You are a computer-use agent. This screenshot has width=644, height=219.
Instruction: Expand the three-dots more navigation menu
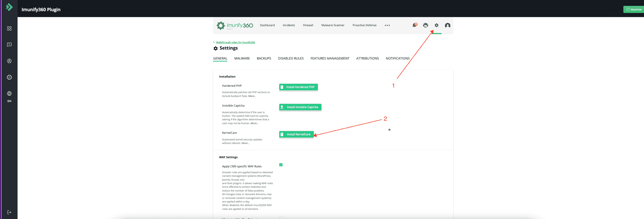tap(387, 25)
